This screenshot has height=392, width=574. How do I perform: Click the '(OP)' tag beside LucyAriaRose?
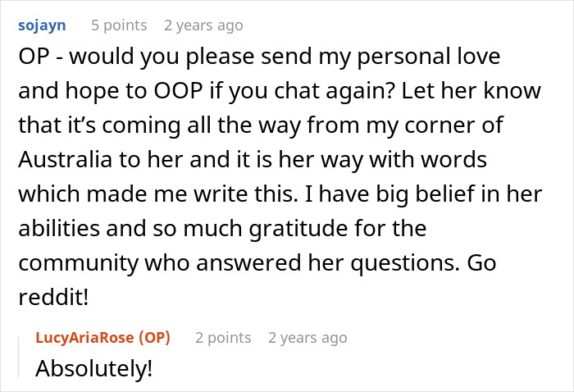(x=154, y=337)
